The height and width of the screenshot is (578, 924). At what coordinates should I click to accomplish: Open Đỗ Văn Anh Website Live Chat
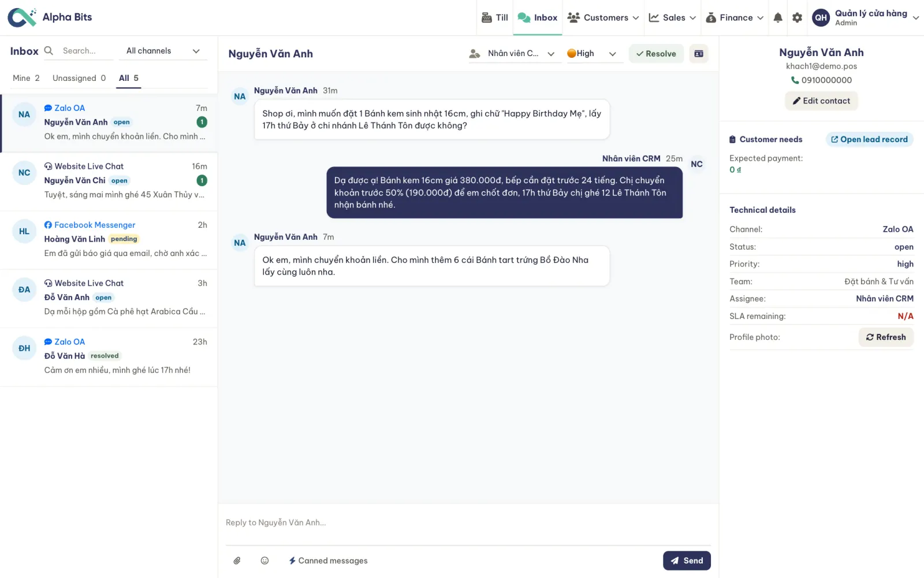coord(109,298)
